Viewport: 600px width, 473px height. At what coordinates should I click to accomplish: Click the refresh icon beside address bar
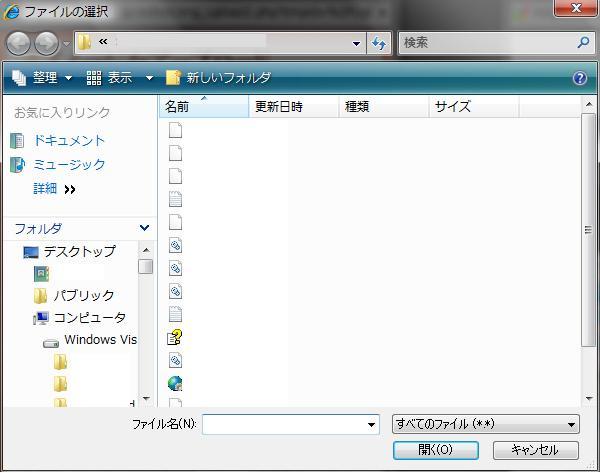point(379,43)
